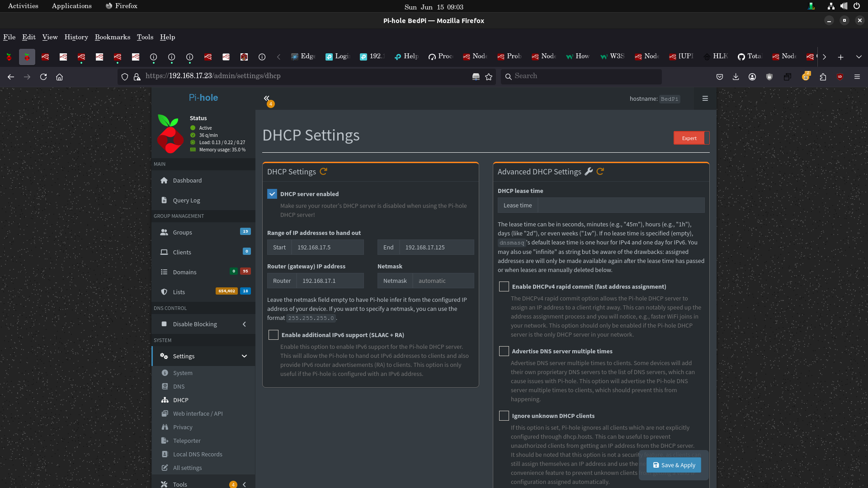Screen dimensions: 868x488
Task: Bookmark this page with star icon
Action: [489, 77]
